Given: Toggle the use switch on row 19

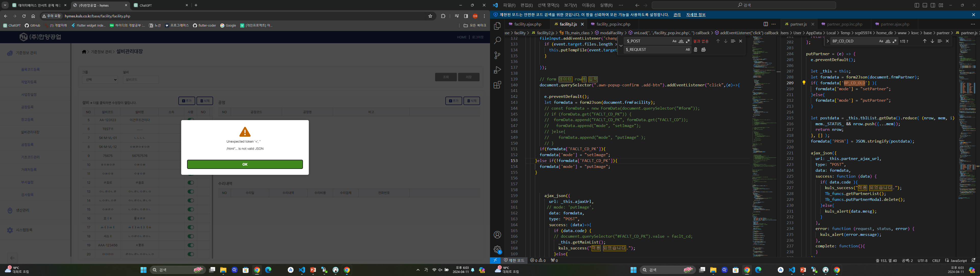Looking at the screenshot, I should pos(191,245).
